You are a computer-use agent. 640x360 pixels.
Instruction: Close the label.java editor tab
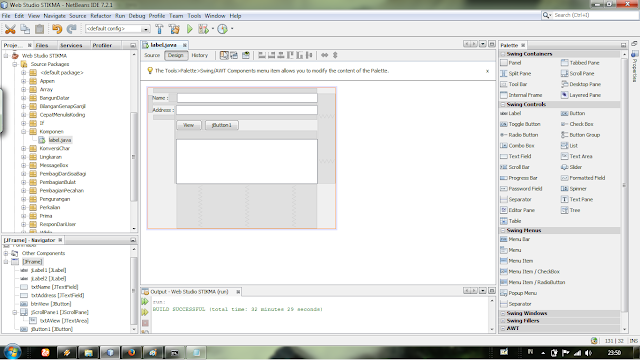click(x=184, y=45)
